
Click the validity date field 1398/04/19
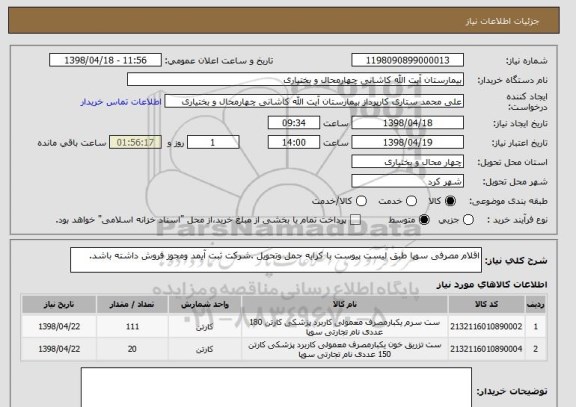pyautogui.click(x=407, y=142)
